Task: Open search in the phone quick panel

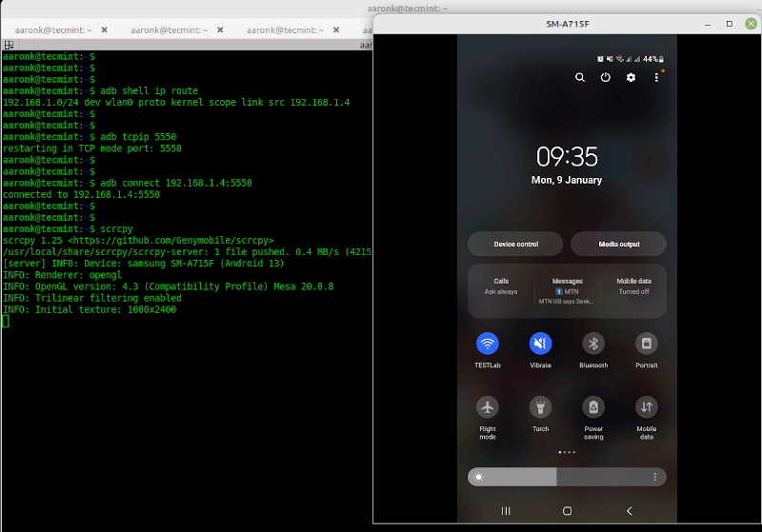Action: [580, 78]
